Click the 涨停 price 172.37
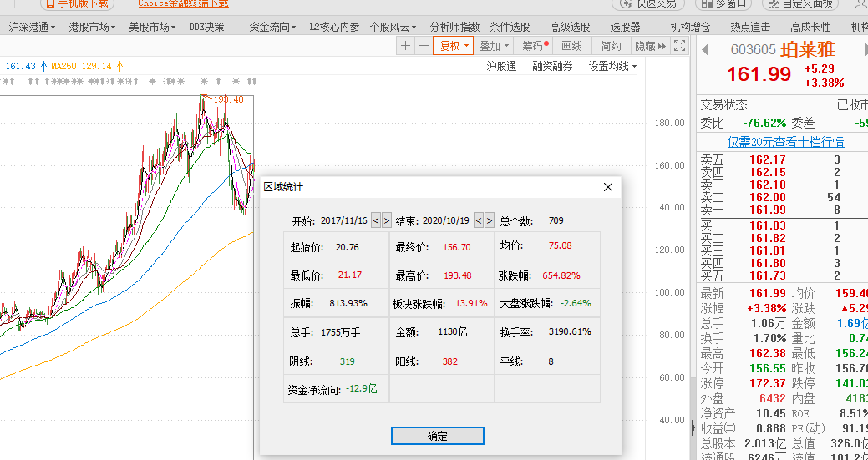The image size is (868, 460). point(767,382)
